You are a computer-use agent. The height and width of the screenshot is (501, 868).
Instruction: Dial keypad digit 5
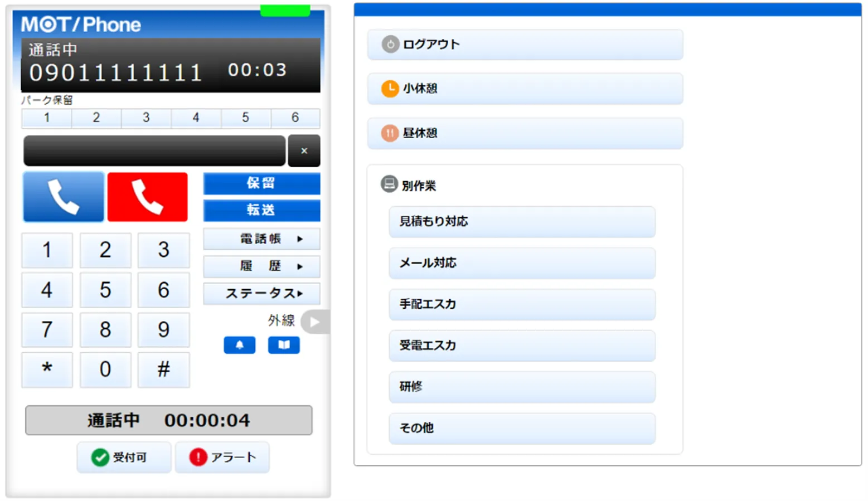coord(105,290)
